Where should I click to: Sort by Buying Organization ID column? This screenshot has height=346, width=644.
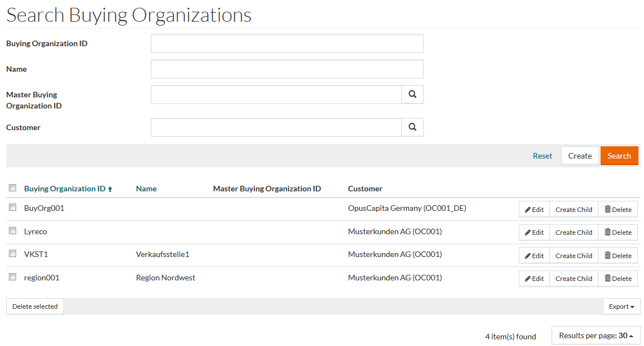pyautogui.click(x=65, y=189)
